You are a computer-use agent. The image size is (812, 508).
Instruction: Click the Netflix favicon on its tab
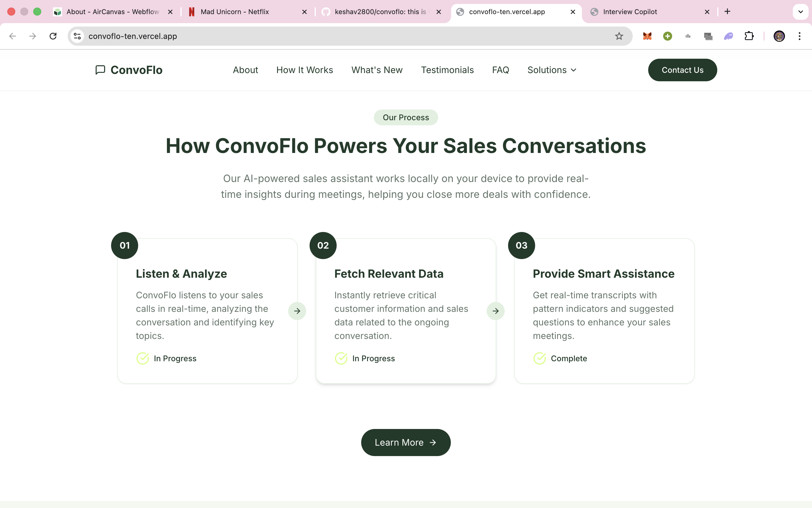192,12
